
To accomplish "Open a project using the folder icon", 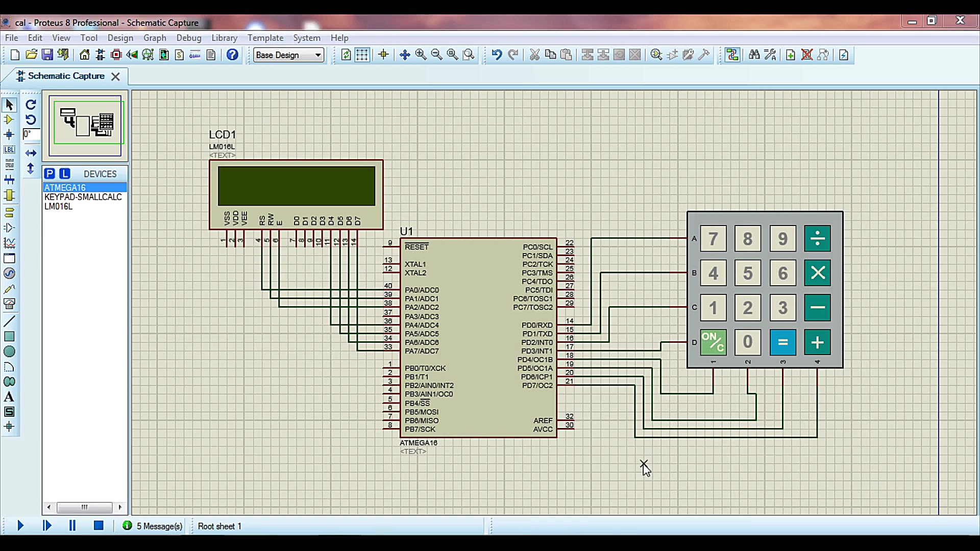I will [31, 55].
